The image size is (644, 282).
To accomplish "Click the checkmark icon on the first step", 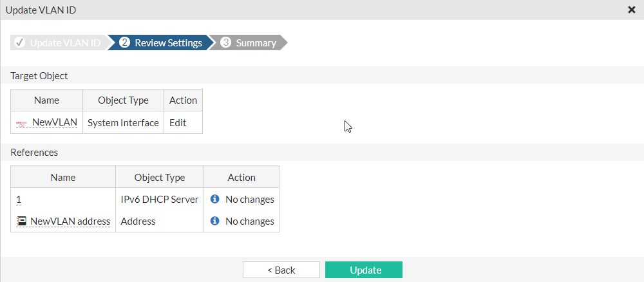I will click(19, 42).
